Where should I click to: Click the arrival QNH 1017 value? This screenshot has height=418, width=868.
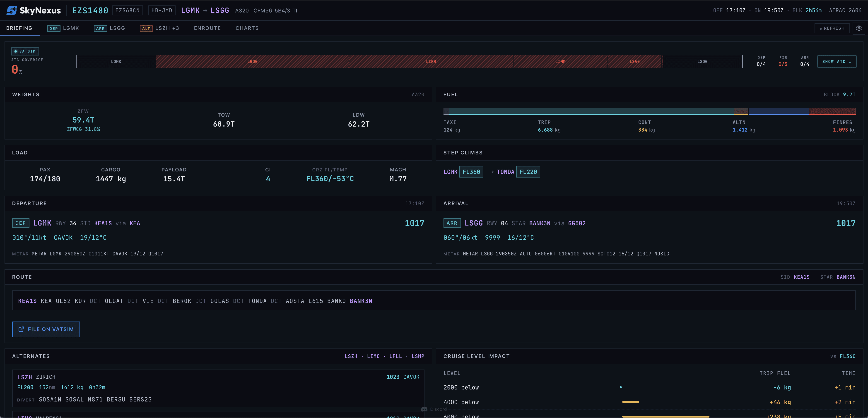[846, 223]
